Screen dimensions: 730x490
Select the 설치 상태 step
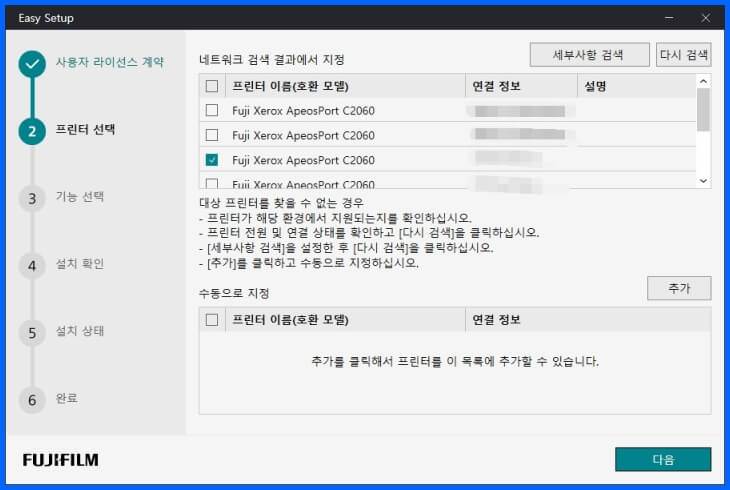tap(80, 331)
